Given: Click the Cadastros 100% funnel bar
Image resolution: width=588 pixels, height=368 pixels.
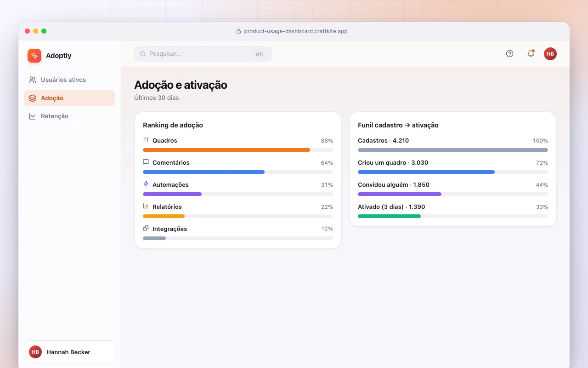Looking at the screenshot, I should tap(453, 150).
